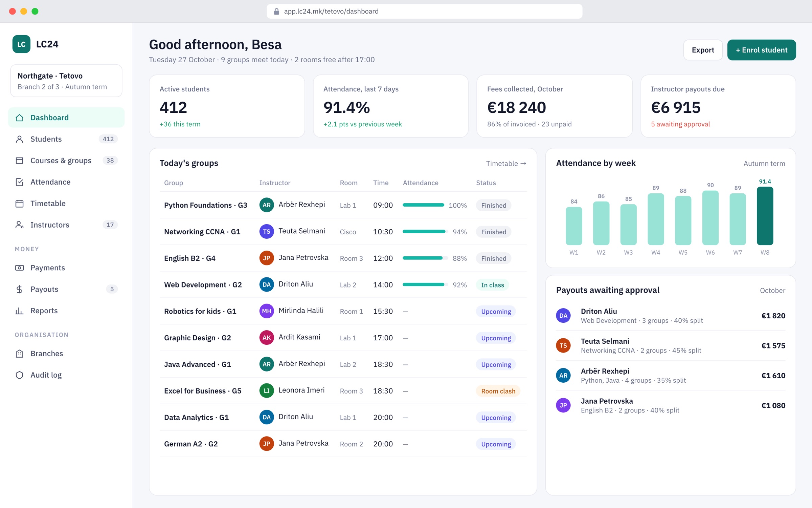
Task: Click the Dashboard home icon
Action: click(20, 118)
